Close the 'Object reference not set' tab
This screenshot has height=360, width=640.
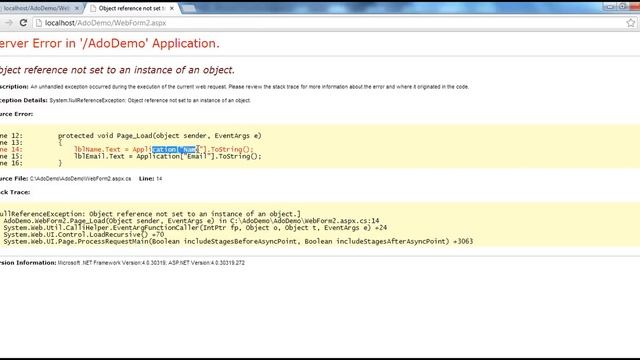(172, 8)
